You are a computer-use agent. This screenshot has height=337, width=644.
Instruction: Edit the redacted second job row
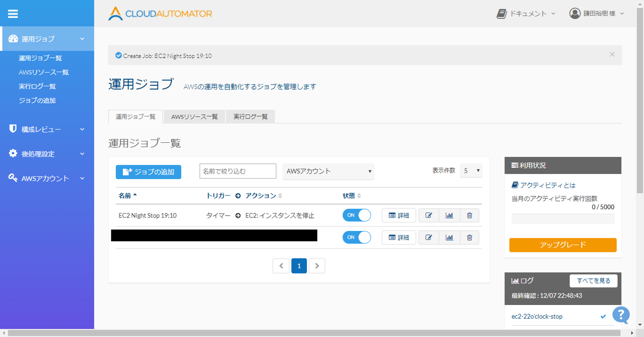[429, 237]
